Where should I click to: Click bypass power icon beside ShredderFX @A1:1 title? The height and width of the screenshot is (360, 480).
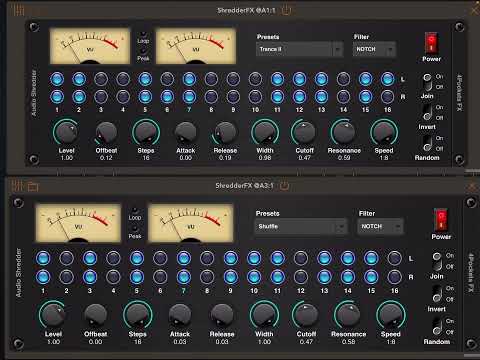pos(286,10)
